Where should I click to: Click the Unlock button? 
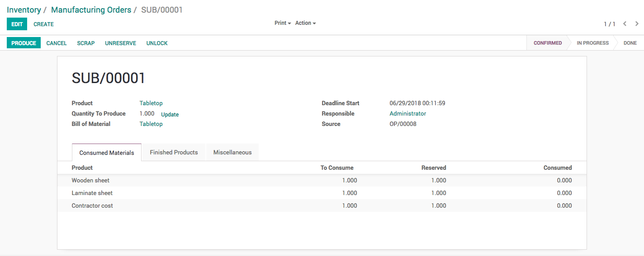point(157,43)
